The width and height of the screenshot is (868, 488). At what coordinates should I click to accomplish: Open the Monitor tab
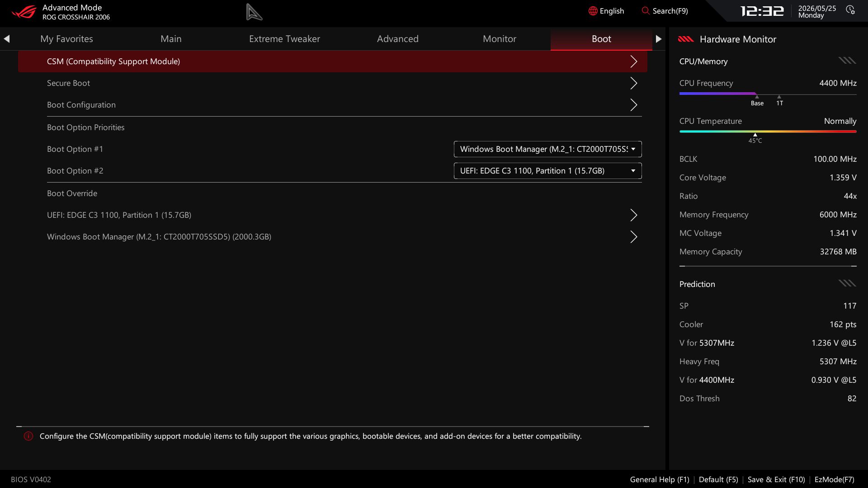point(500,39)
